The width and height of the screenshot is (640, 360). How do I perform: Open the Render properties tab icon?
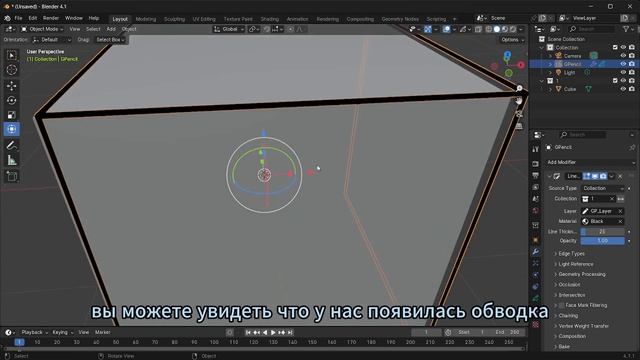coord(536,164)
